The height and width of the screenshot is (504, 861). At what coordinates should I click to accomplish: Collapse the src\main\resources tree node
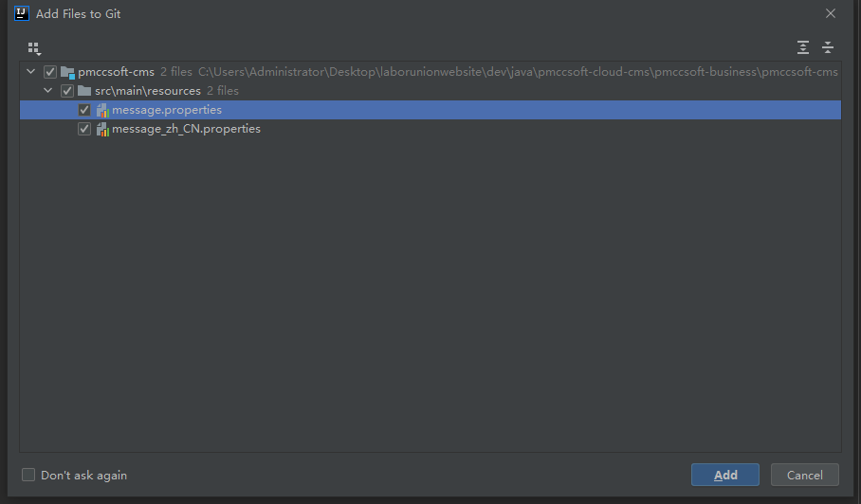pos(49,91)
